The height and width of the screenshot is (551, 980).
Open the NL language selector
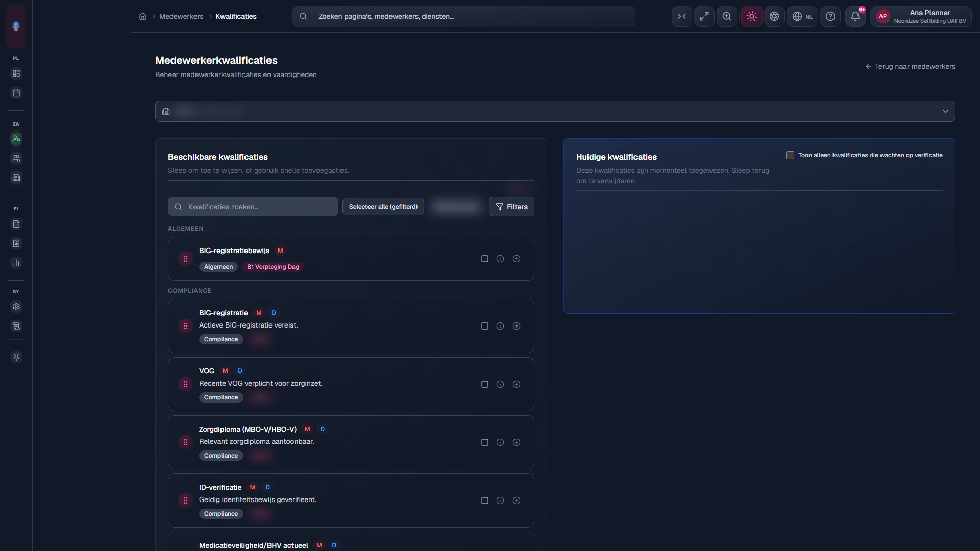pyautogui.click(x=802, y=16)
